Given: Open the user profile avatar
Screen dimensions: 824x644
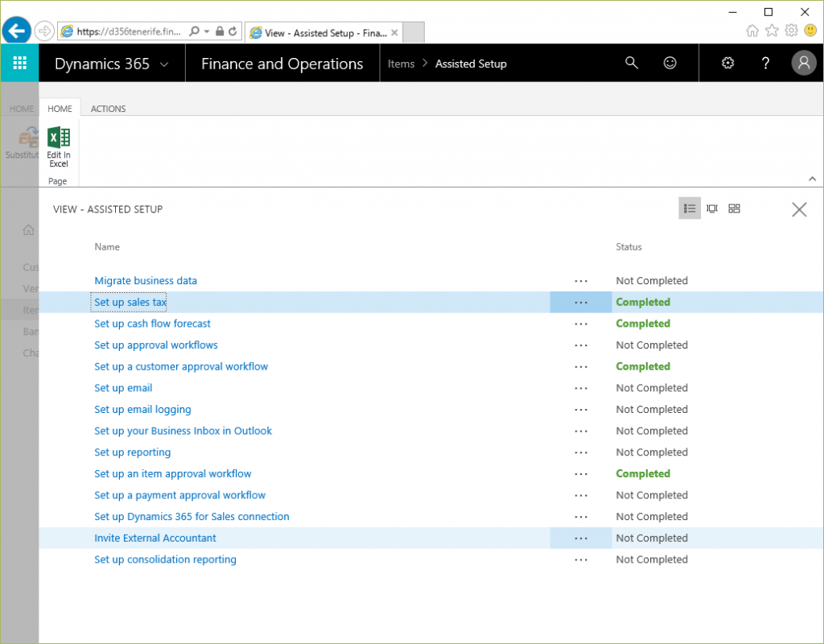Looking at the screenshot, I should [803, 64].
